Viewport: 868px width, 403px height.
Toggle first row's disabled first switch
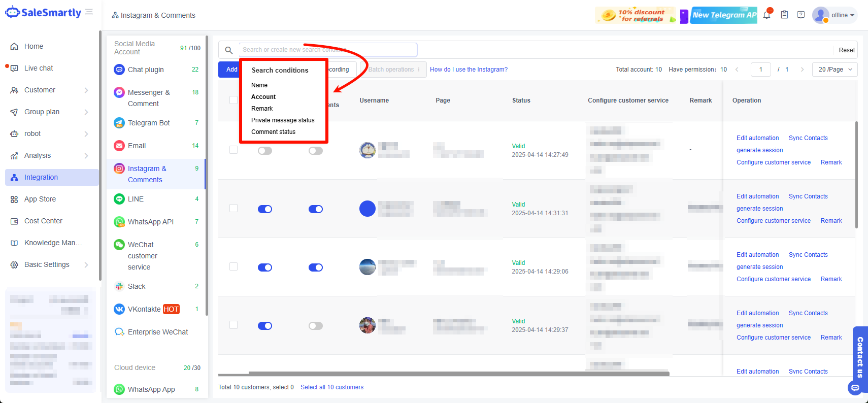[265, 151]
